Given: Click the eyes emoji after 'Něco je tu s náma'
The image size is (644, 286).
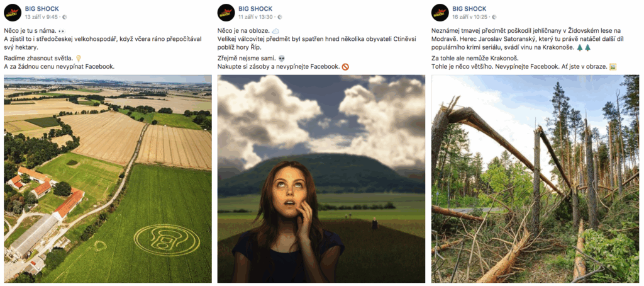Looking at the screenshot, I should [x=62, y=30].
